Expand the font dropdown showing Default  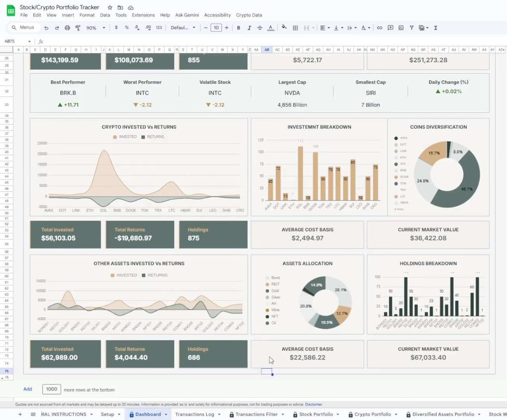tap(183, 28)
